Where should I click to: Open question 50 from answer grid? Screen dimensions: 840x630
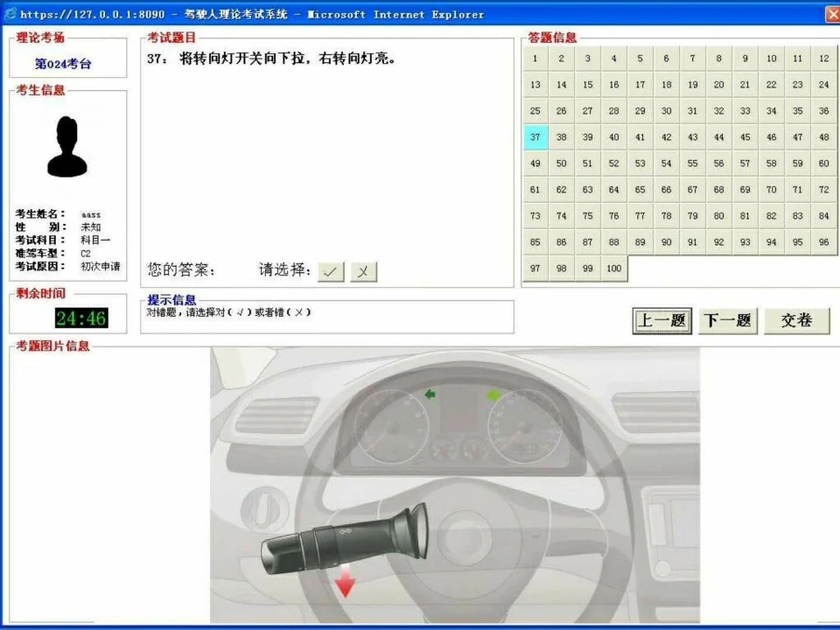tap(561, 164)
